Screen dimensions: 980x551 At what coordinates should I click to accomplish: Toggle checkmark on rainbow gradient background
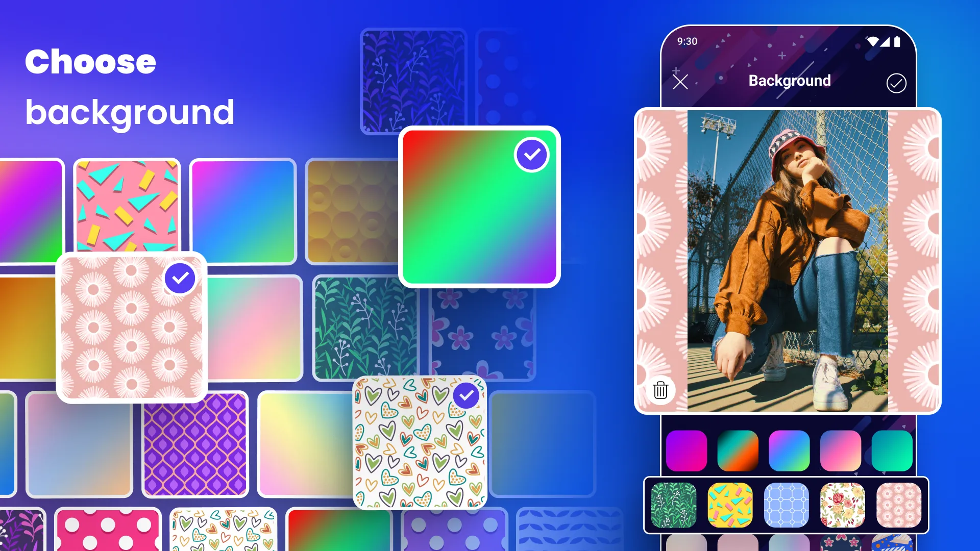click(x=532, y=155)
